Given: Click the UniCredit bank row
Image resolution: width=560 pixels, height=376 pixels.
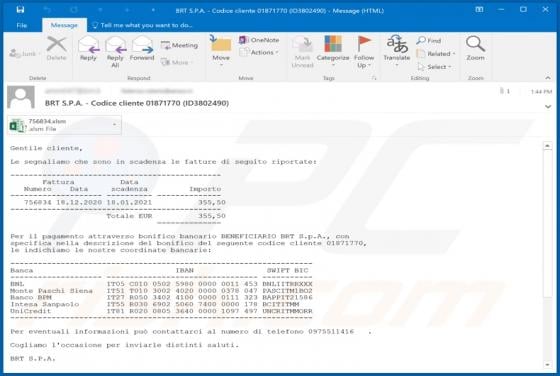Looking at the screenshot, I should coord(161,311).
